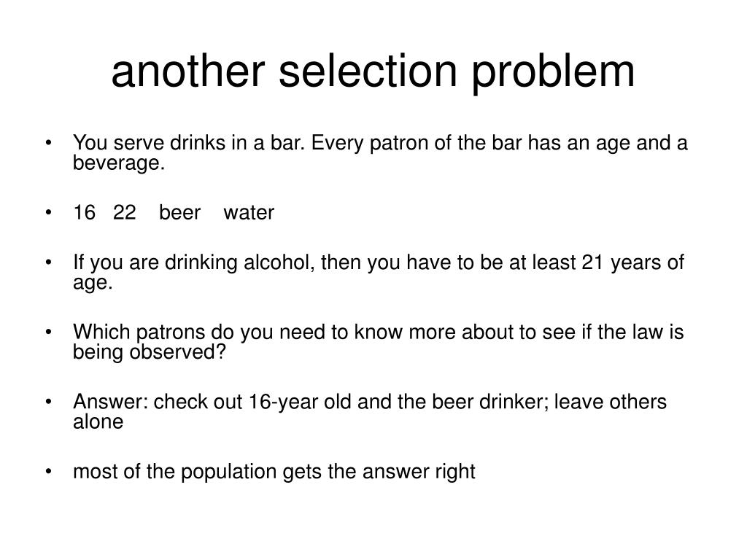
Task: Click the last bullet about the population
Action: click(x=274, y=472)
